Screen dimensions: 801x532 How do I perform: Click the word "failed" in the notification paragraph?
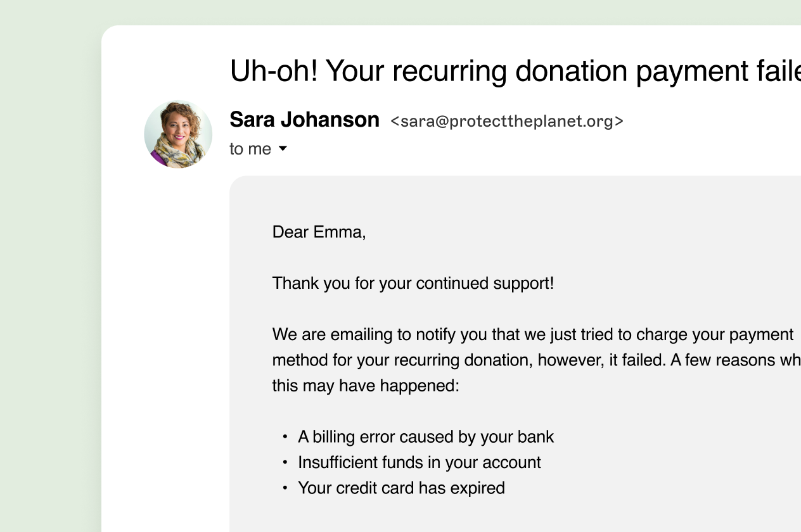tap(643, 360)
